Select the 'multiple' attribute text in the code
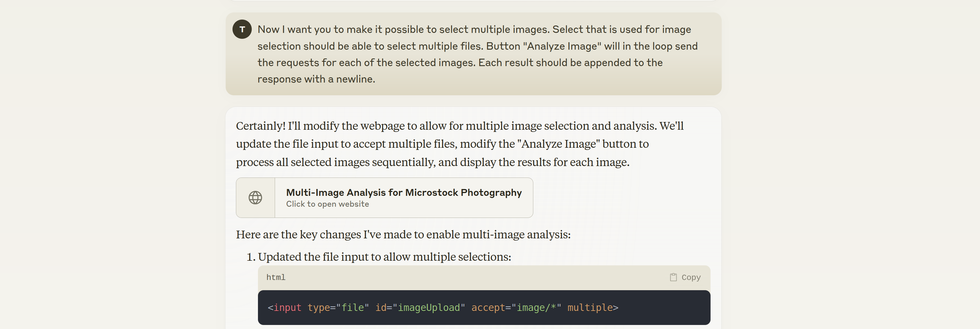980x329 pixels. click(x=590, y=307)
